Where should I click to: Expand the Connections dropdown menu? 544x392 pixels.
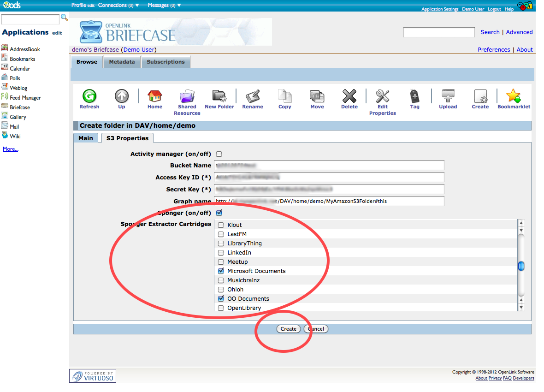tap(116, 5)
